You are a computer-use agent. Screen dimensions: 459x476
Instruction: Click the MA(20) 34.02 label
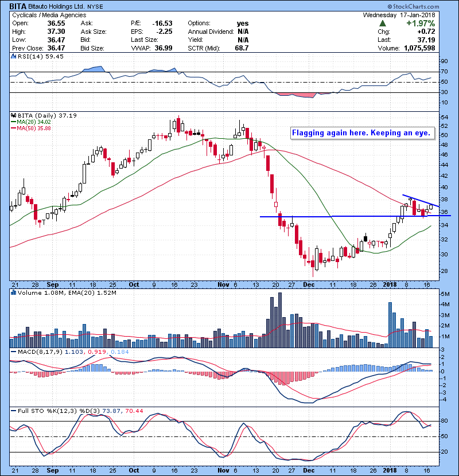pos(34,122)
